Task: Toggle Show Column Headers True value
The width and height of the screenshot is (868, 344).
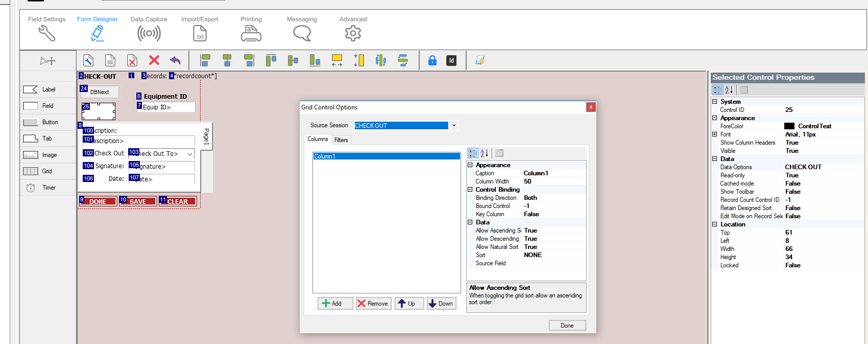Action: pyautogui.click(x=824, y=143)
